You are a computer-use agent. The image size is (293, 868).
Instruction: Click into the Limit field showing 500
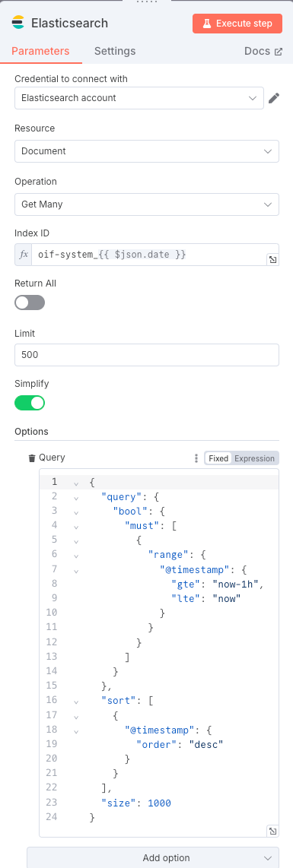pyautogui.click(x=147, y=355)
